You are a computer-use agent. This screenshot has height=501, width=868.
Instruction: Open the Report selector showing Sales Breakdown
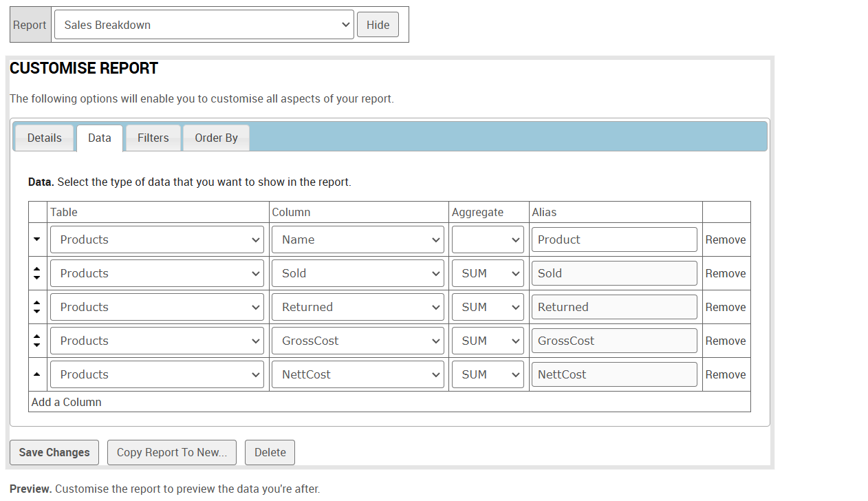204,25
